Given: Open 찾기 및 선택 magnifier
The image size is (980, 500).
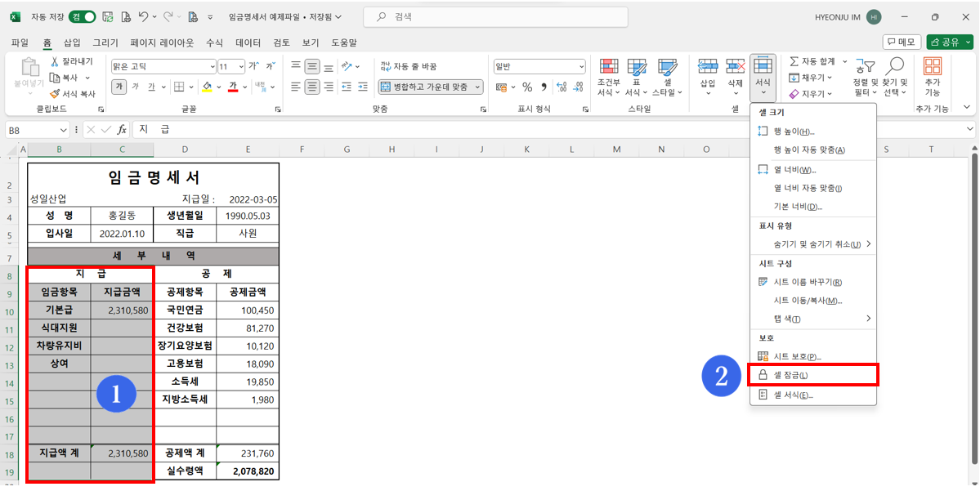Looking at the screenshot, I should click(x=895, y=76).
